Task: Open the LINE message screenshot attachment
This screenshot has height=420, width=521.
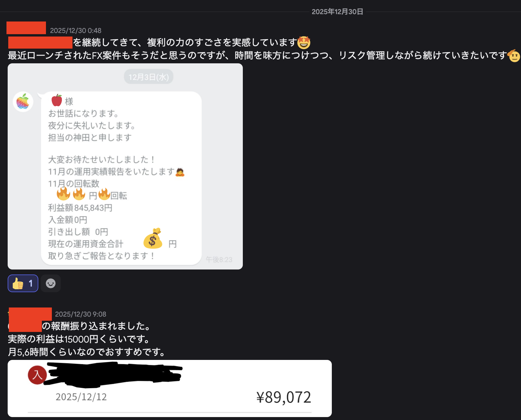Action: click(125, 166)
